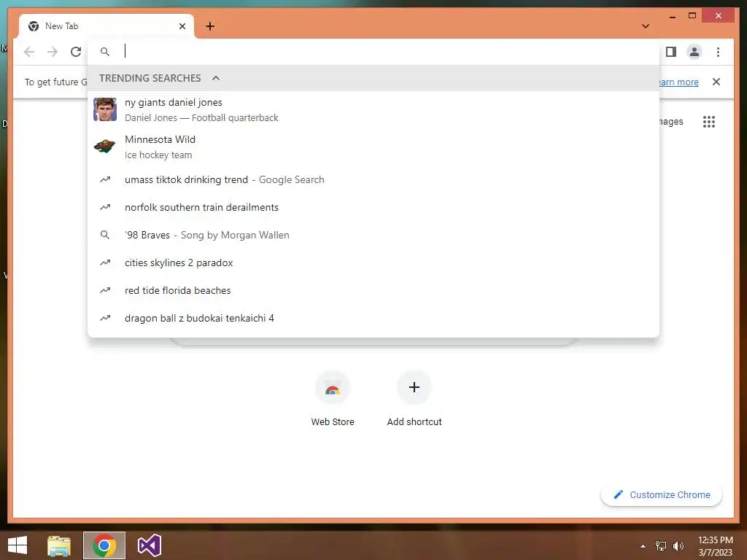Select umass tiktok drinking trend suggestion
Viewport: 747px width, 560px height.
(x=373, y=179)
